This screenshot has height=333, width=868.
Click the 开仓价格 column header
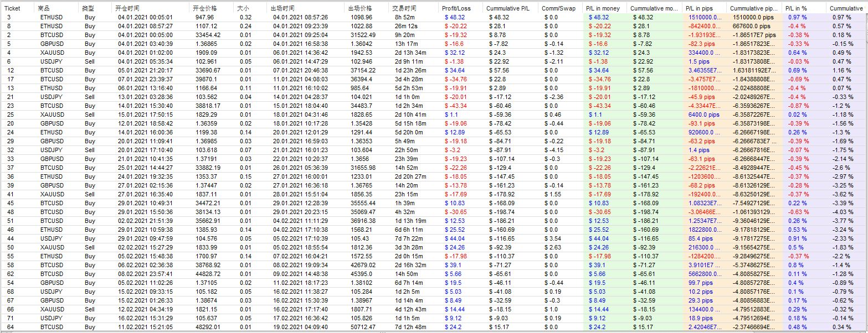tap(206, 9)
